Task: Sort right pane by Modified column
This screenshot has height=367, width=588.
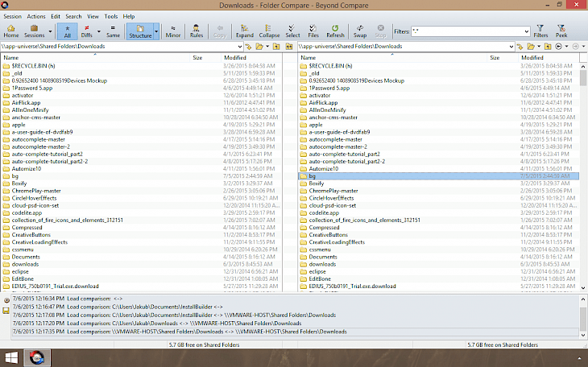Action: (x=549, y=58)
